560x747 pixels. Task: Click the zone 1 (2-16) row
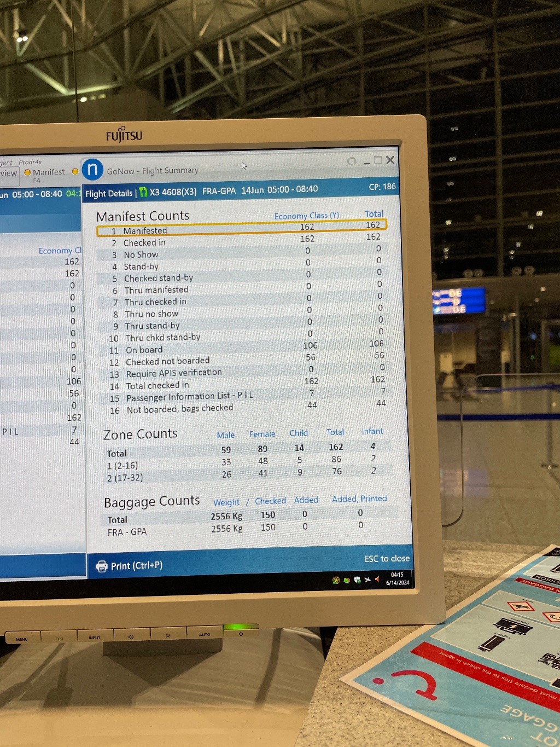tap(122, 466)
